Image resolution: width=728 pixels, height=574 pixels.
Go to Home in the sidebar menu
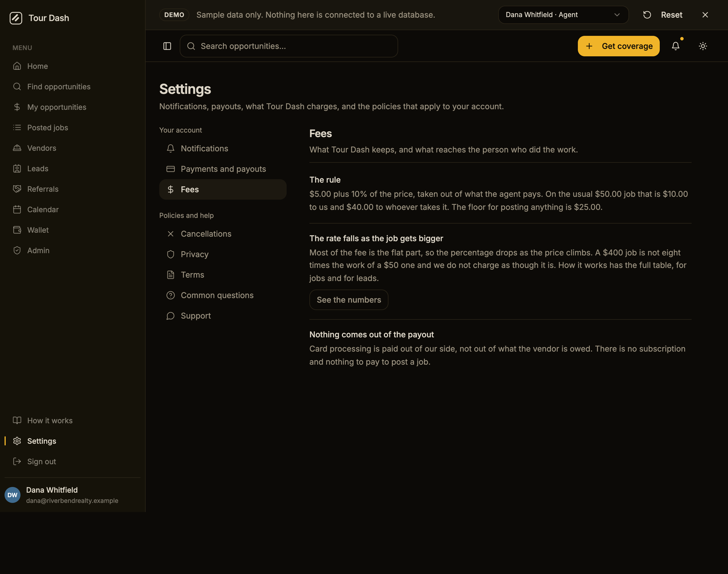72,66
